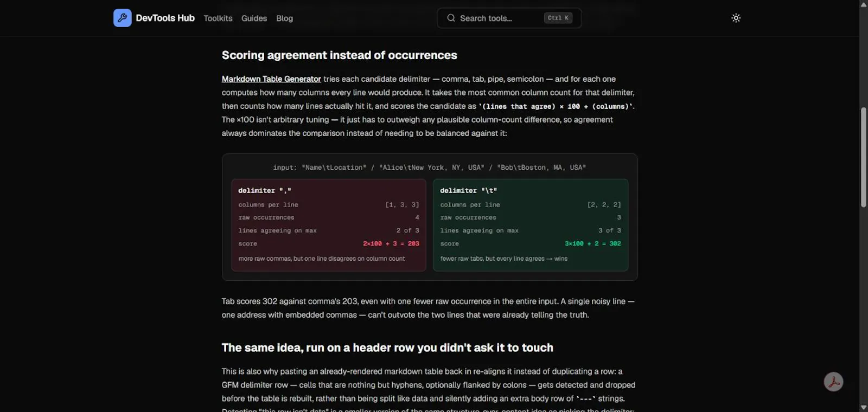Click the raw occurrences value 3 in tab card
This screenshot has width=868, height=412.
[619, 217]
